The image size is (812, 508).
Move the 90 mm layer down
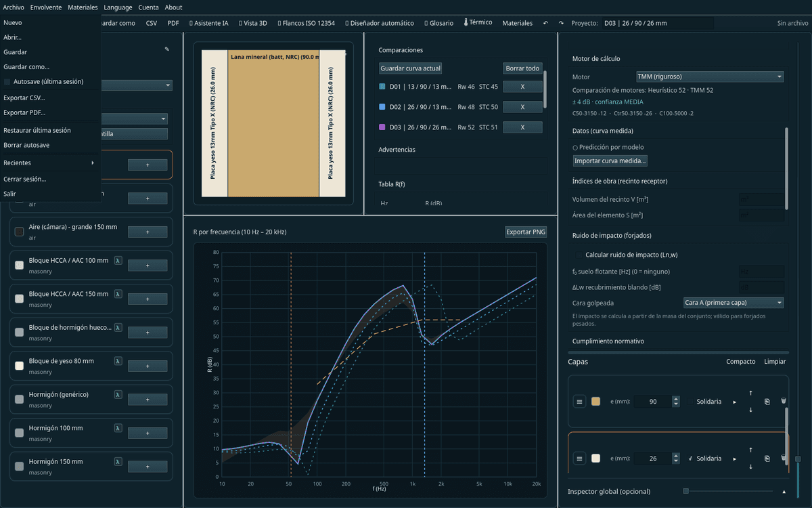pyautogui.click(x=750, y=410)
